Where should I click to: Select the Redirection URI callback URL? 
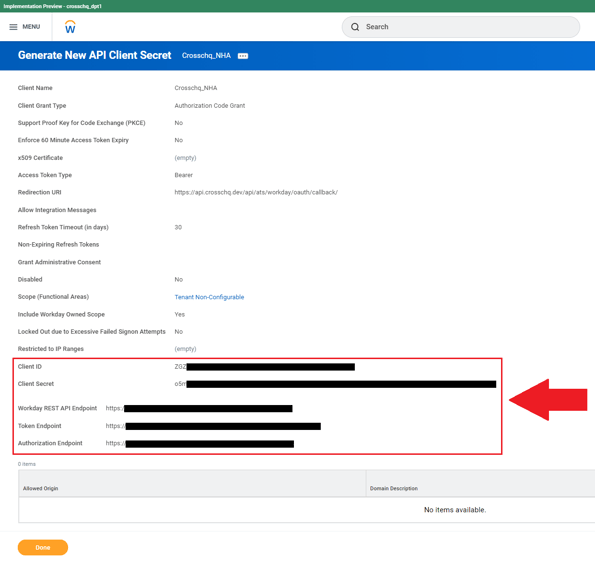coord(256,192)
